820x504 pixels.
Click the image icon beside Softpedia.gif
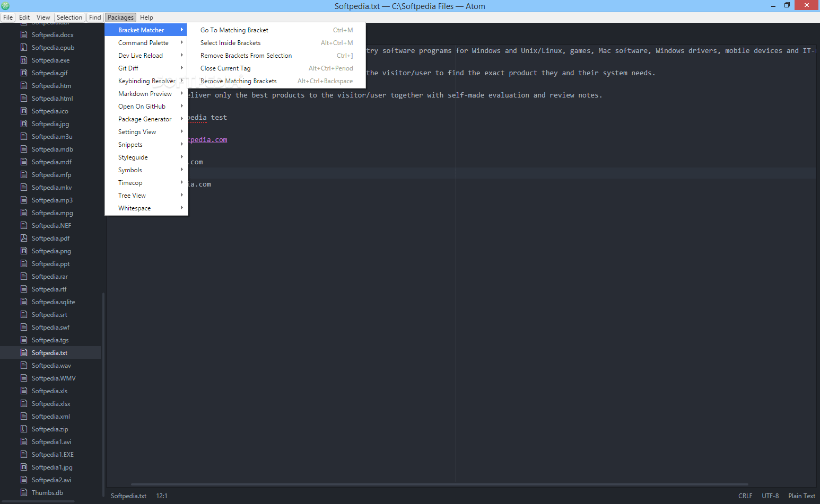coord(24,73)
